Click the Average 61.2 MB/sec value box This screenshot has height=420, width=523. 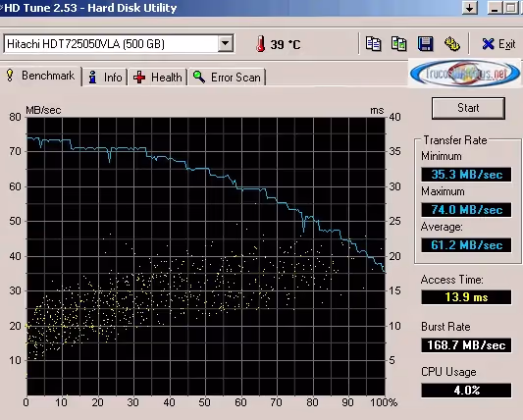pyautogui.click(x=466, y=245)
